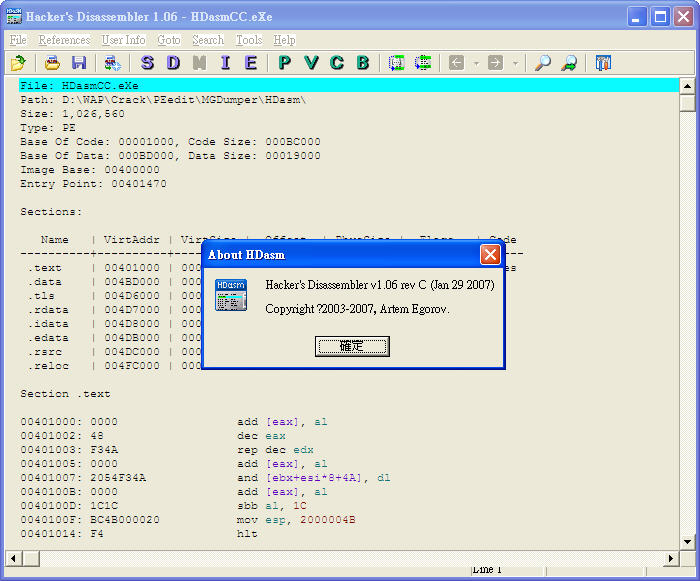Click the second green jump-arrow toolbar icon
This screenshot has height=581, width=700.
[x=423, y=63]
